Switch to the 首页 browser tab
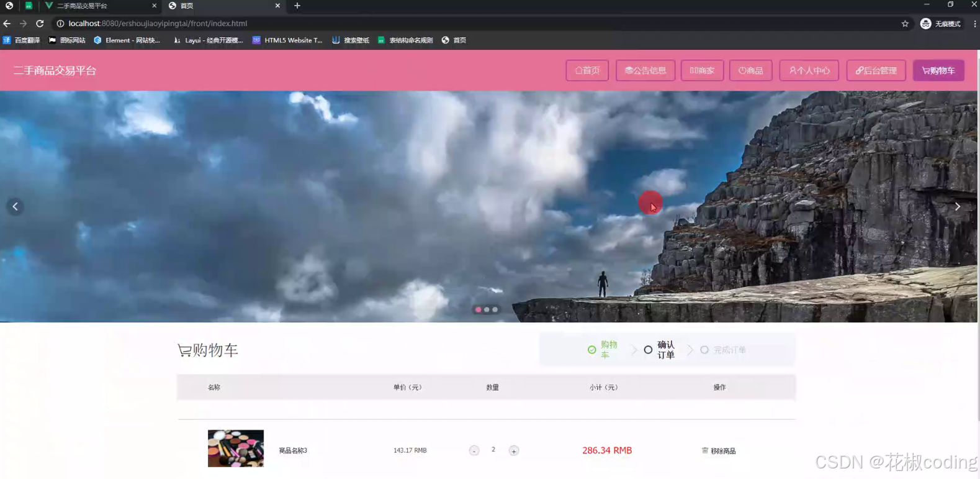 click(223, 6)
